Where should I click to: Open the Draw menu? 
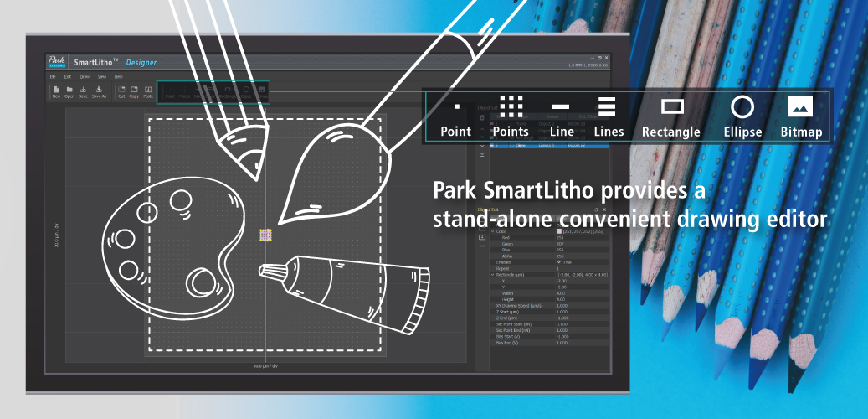point(85,76)
